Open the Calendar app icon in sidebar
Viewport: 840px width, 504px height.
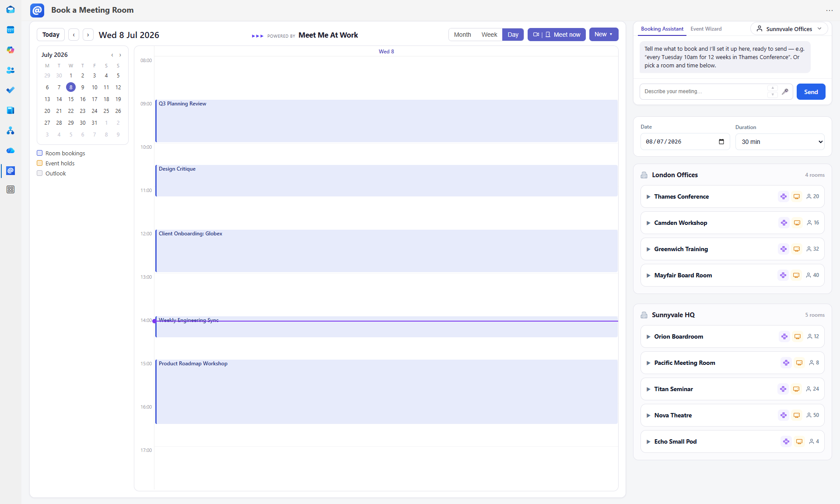pos(10,30)
